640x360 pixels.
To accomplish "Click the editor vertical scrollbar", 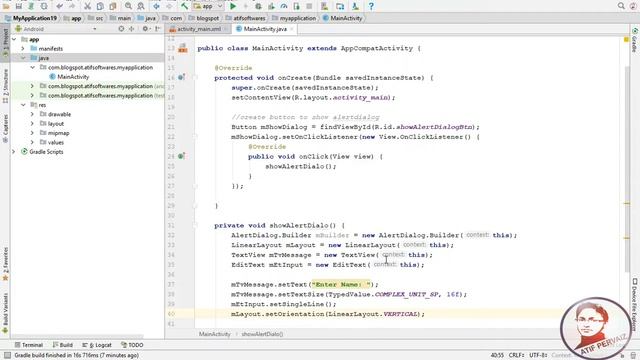I will 627,169.
